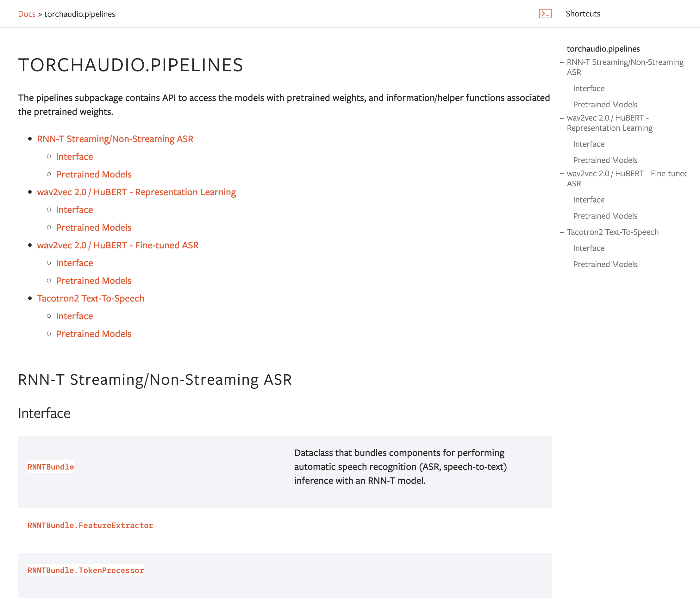This screenshot has height=610, width=700.
Task: Collapse wav2vec Fine-tuned ASR sidebar section
Action: [x=562, y=174]
